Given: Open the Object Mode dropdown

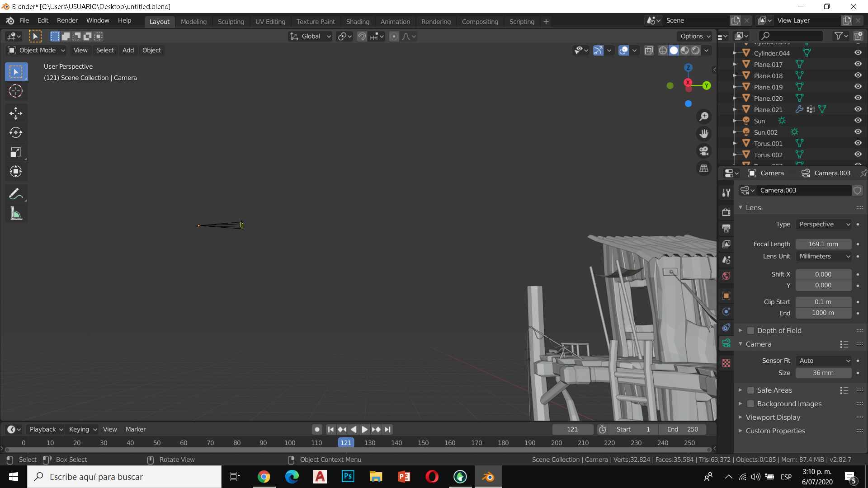Looking at the screenshot, I should click(37, 50).
